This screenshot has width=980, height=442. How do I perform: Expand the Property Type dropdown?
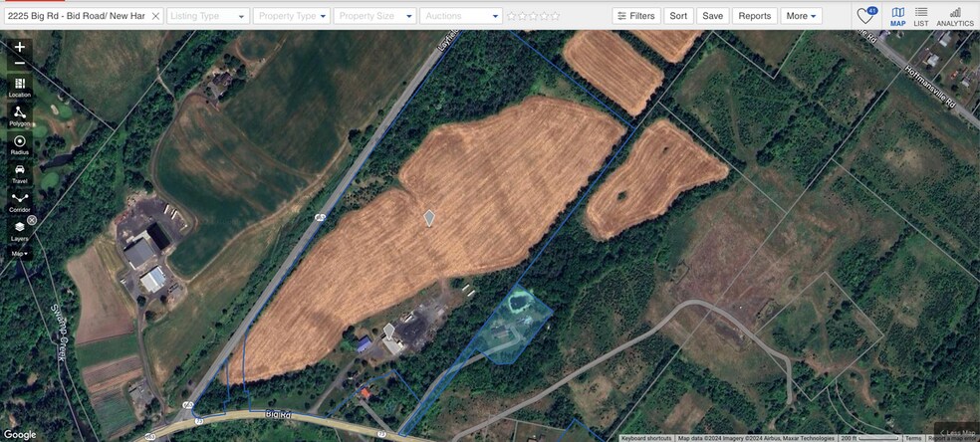[x=293, y=16]
